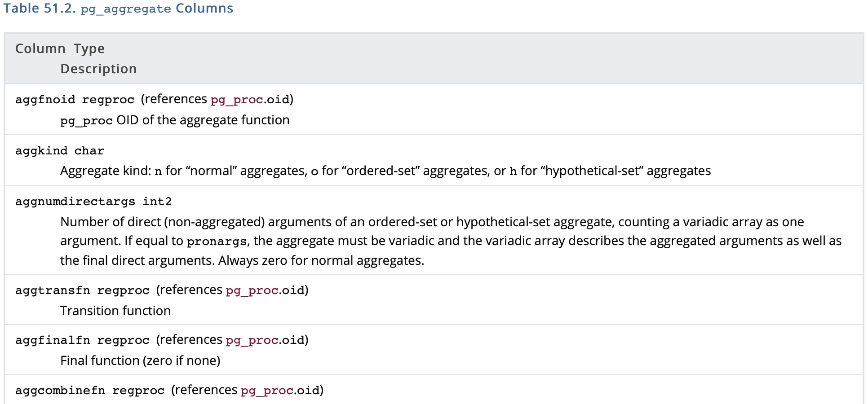Click the Table 51.2 title heading
Screen dimensions: 868x404
[118, 9]
